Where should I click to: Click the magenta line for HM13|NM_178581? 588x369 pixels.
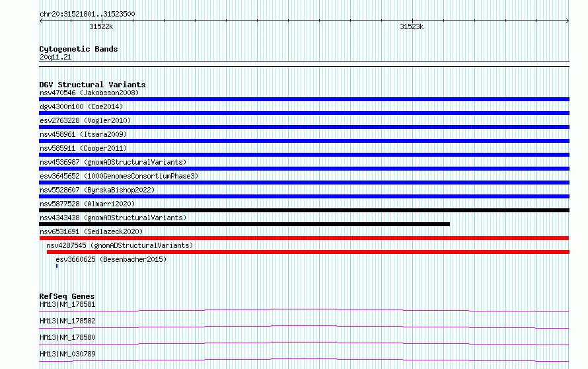[304, 310]
